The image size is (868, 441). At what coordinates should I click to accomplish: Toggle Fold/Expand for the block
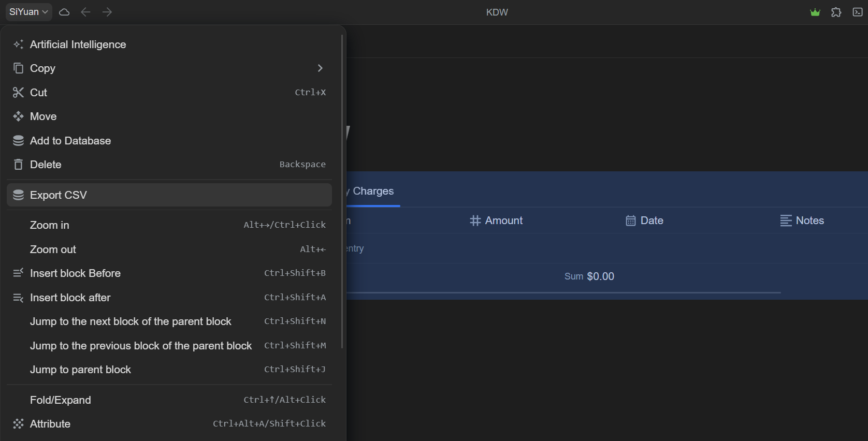coord(60,400)
